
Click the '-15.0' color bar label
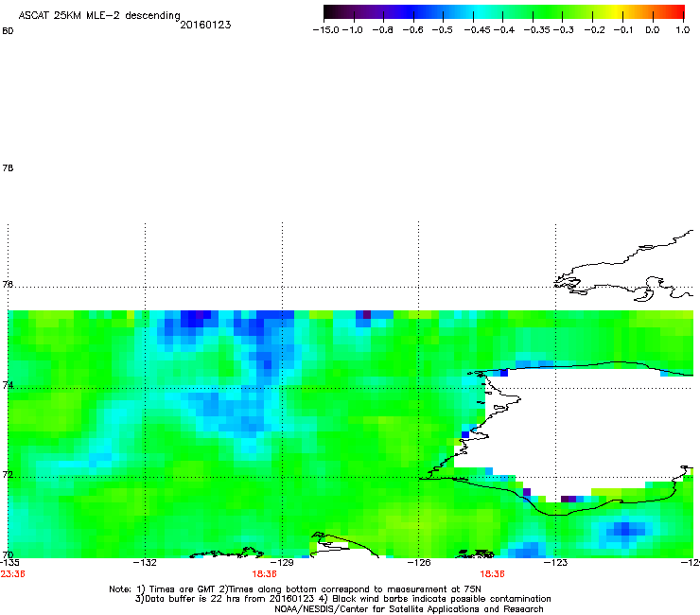(326, 30)
